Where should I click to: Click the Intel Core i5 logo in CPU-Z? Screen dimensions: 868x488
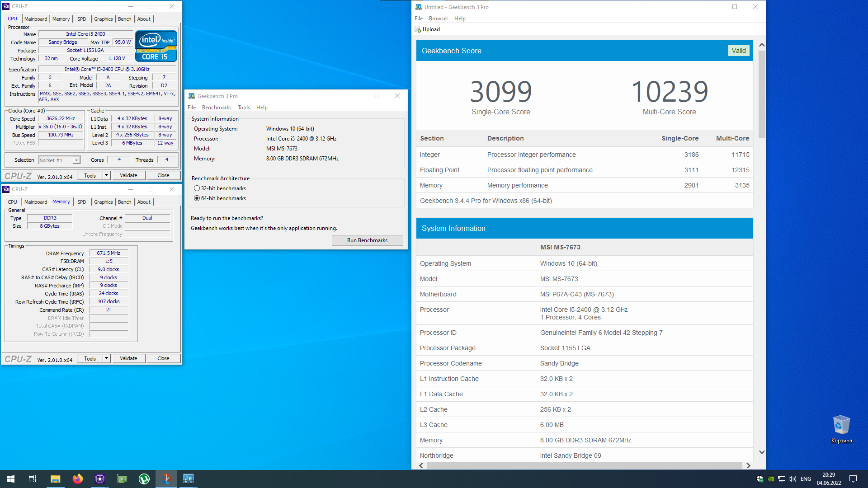[156, 46]
